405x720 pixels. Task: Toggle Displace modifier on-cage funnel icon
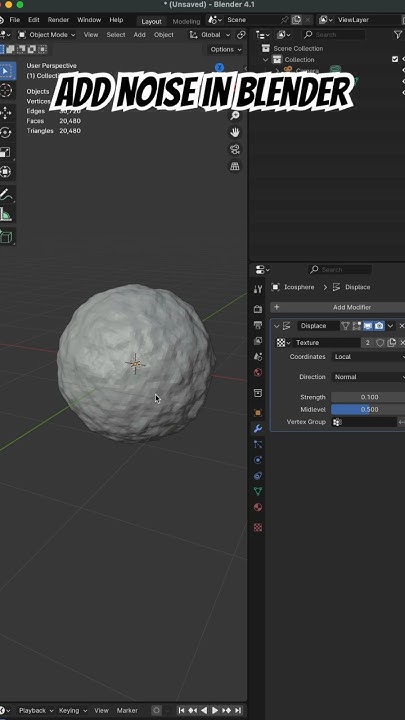coord(345,326)
